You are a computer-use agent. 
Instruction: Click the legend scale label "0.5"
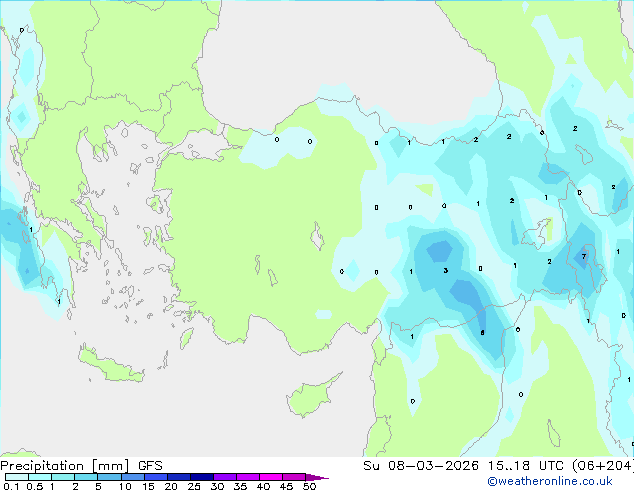34,486
